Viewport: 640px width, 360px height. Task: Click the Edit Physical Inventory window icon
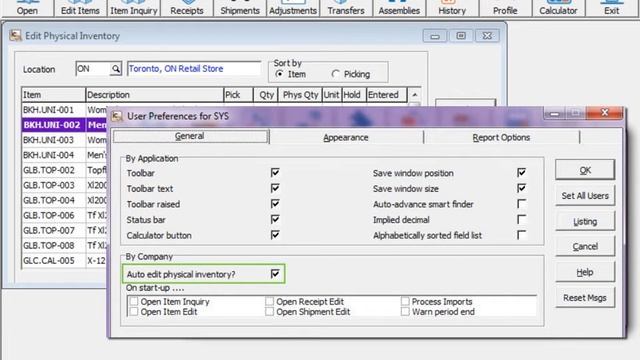[16, 36]
